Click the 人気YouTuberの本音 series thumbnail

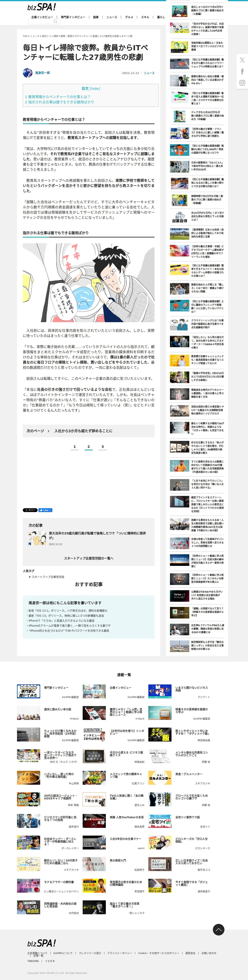(94, 821)
